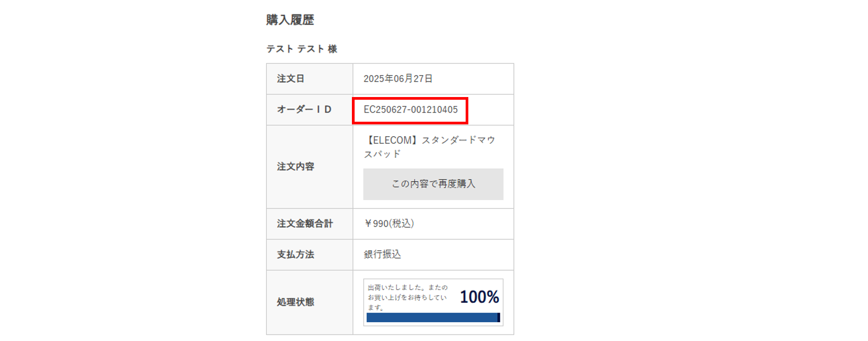Click the オーダーID row label
The height and width of the screenshot is (341, 868).
(x=304, y=109)
